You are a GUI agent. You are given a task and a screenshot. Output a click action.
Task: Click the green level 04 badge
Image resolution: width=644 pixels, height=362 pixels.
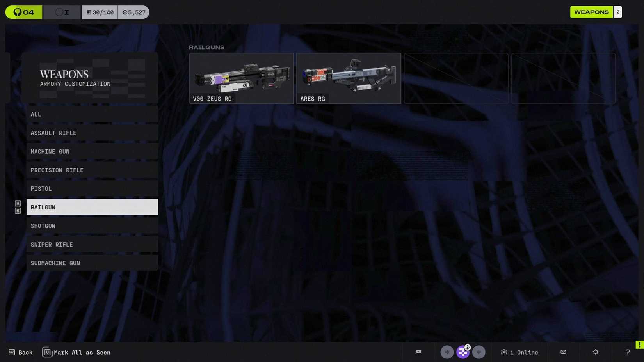[x=24, y=12]
